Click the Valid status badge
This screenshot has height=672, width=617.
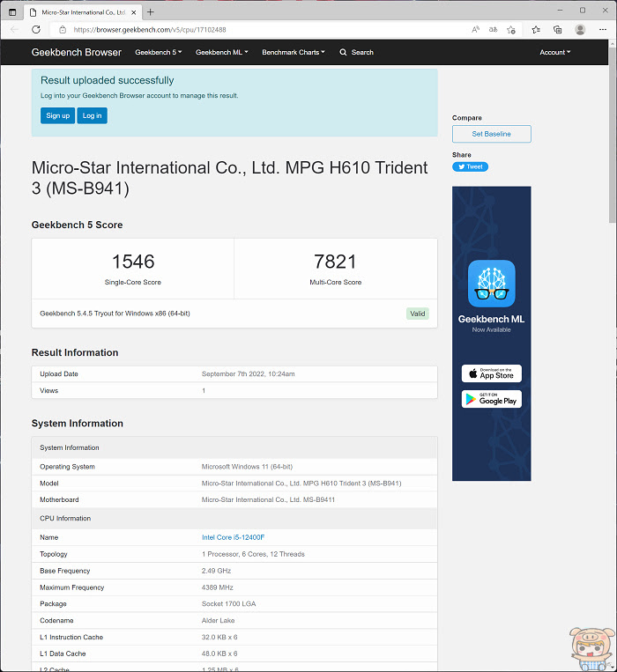pyautogui.click(x=417, y=314)
